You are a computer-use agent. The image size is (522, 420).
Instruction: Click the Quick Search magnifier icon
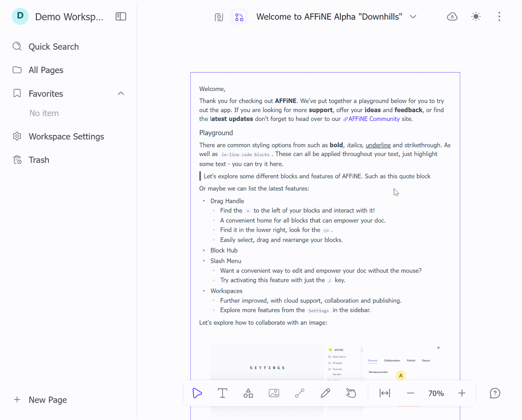click(17, 46)
